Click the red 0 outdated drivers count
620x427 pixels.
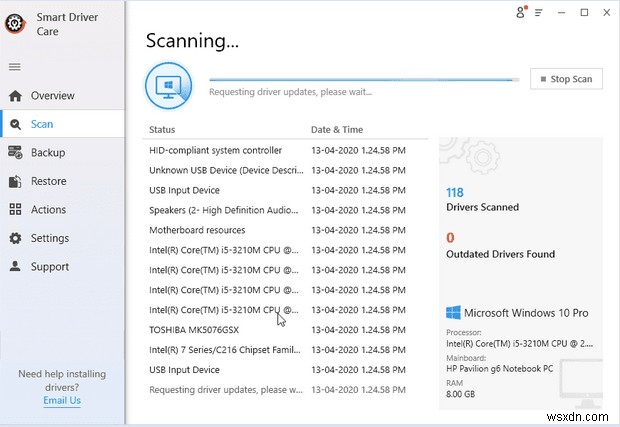450,238
